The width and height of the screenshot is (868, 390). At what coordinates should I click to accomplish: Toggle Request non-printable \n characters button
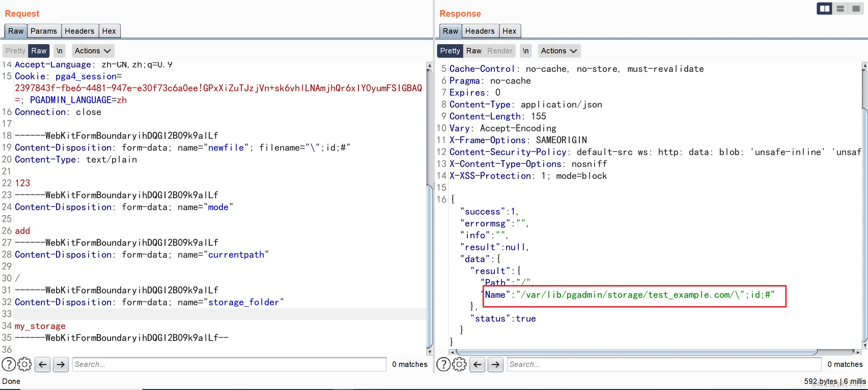pyautogui.click(x=59, y=51)
